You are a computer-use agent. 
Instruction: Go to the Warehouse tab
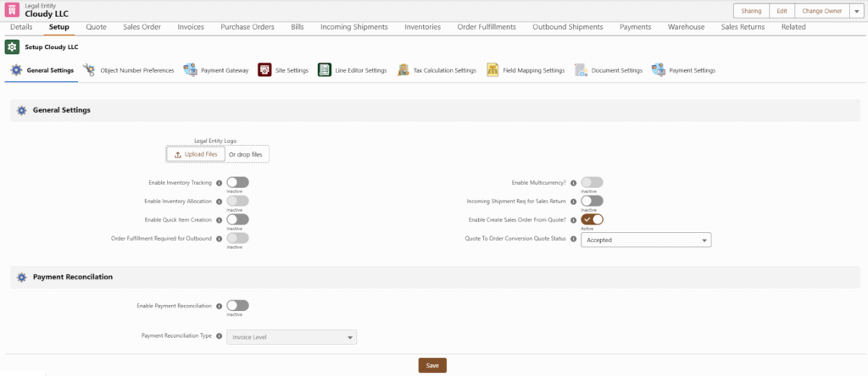pos(686,27)
